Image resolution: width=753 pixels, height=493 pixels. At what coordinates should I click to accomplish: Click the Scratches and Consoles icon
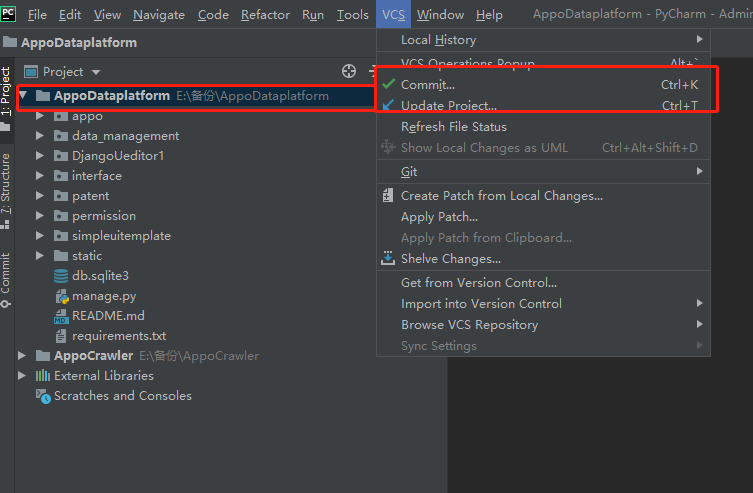tap(43, 396)
